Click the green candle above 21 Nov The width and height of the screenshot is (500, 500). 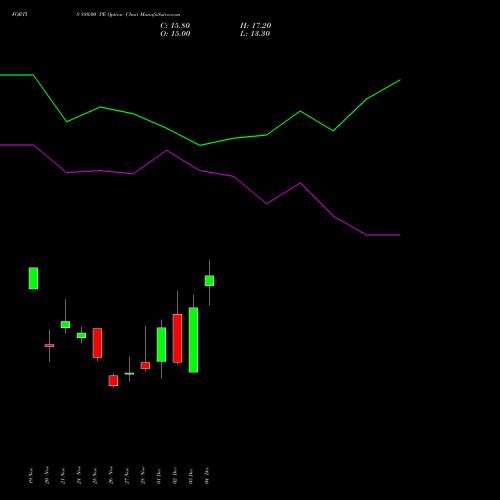[x=65, y=324]
